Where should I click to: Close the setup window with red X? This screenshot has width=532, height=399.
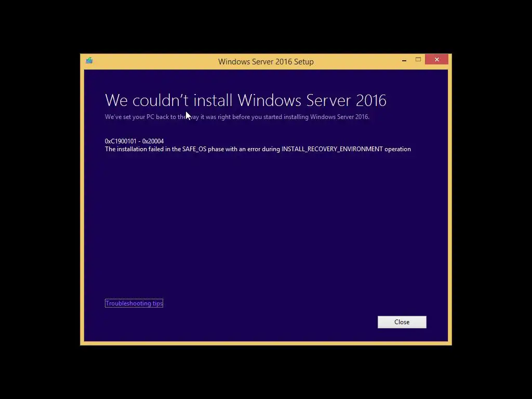(x=436, y=59)
